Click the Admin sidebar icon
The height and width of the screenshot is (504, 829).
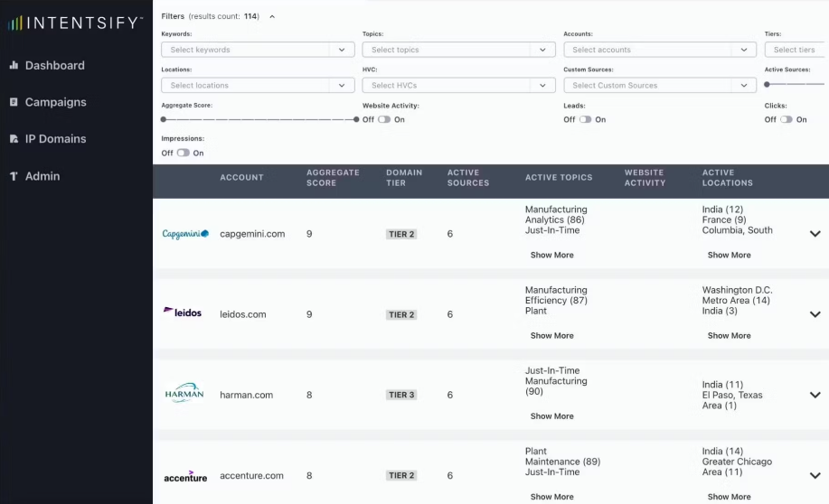pyautogui.click(x=14, y=176)
